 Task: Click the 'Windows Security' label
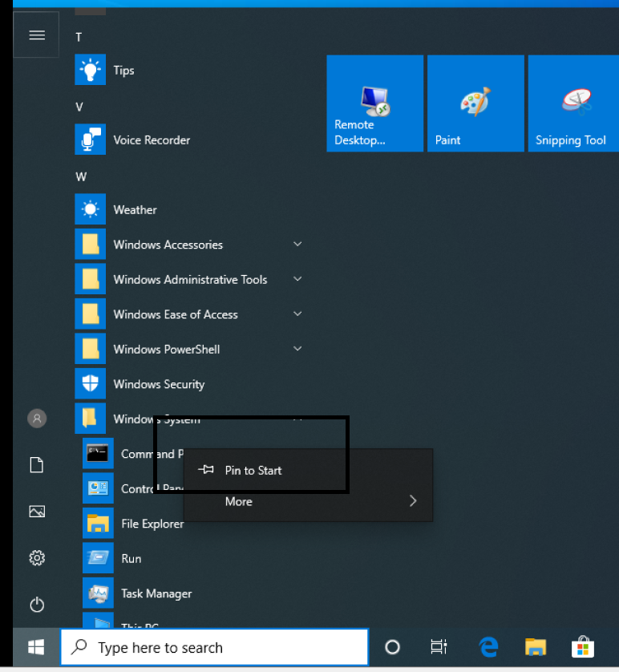pos(159,384)
